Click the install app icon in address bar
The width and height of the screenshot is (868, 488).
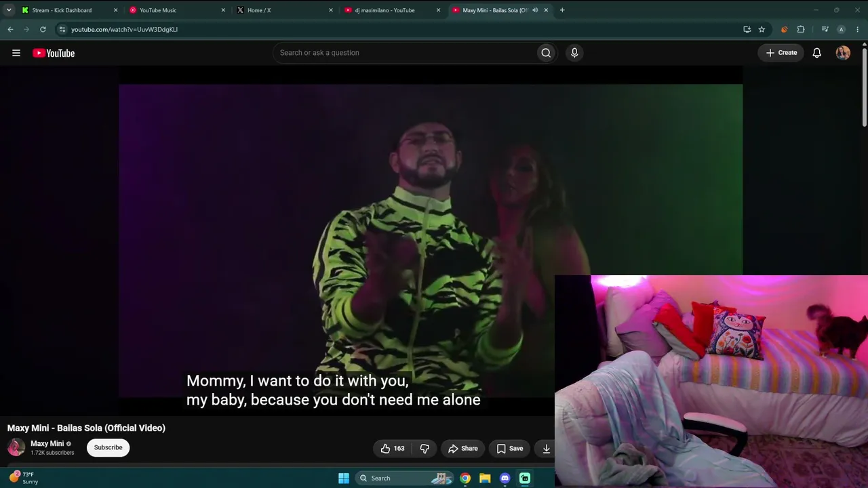click(x=747, y=29)
